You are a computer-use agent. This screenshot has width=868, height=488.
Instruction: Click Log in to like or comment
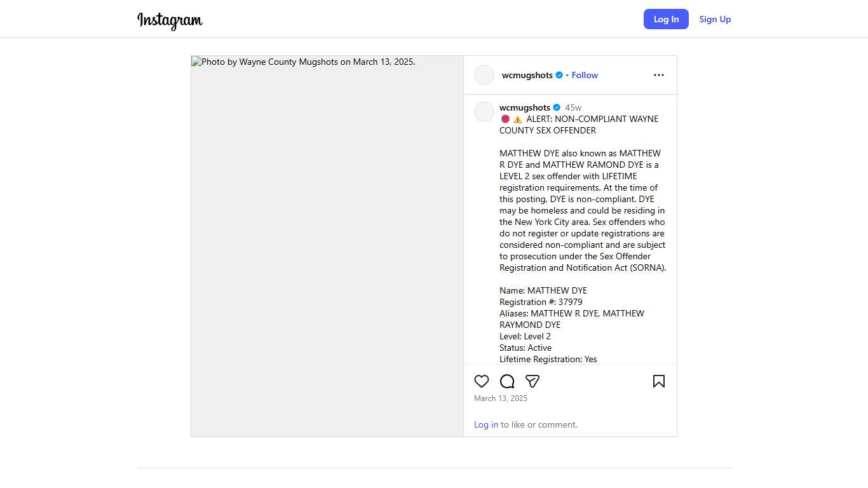pos(486,424)
